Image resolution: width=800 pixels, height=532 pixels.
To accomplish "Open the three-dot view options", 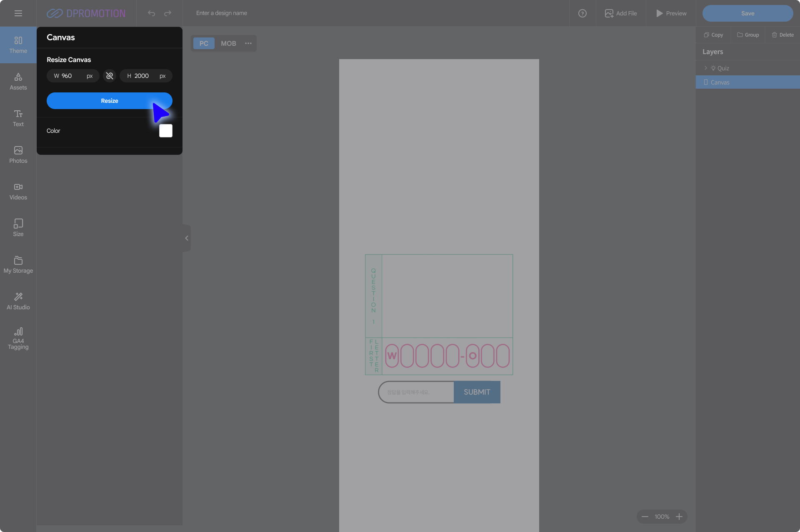I will [x=248, y=43].
